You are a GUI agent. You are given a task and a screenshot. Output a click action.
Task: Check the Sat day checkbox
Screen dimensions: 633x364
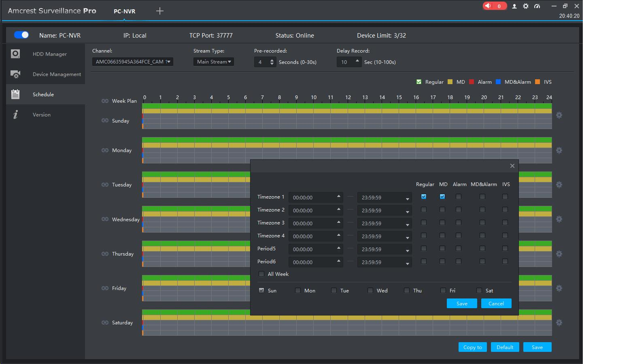[x=479, y=290]
